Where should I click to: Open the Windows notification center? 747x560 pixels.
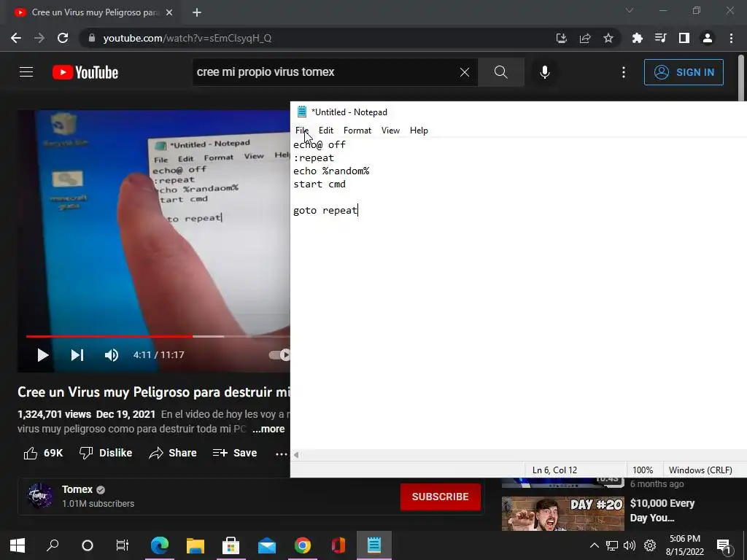pos(724,545)
